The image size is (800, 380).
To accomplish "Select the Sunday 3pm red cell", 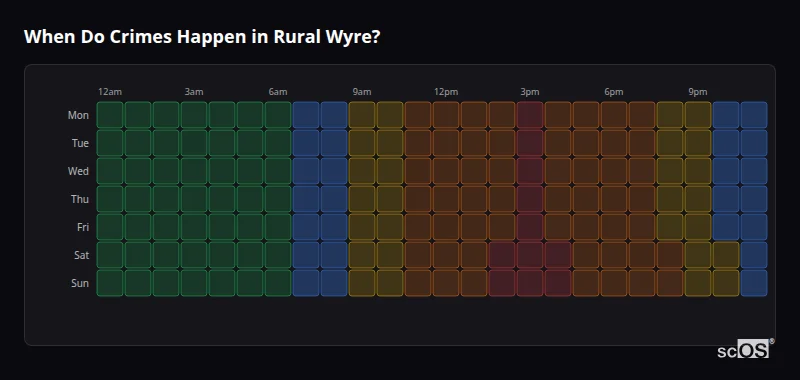I will pos(530,283).
